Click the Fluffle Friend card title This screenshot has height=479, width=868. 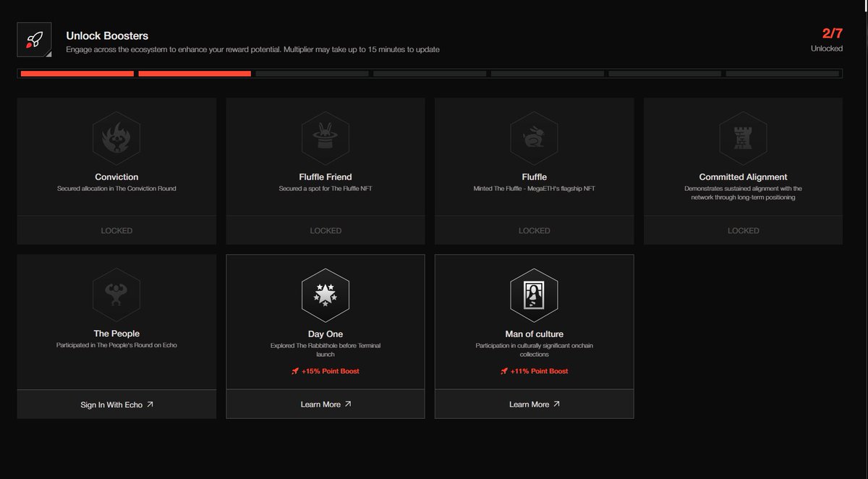325,177
